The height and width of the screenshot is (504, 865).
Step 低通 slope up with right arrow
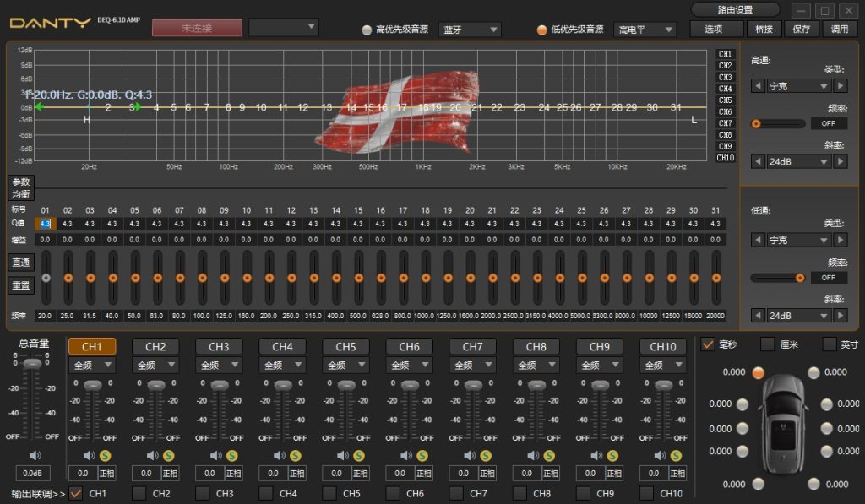(x=841, y=316)
